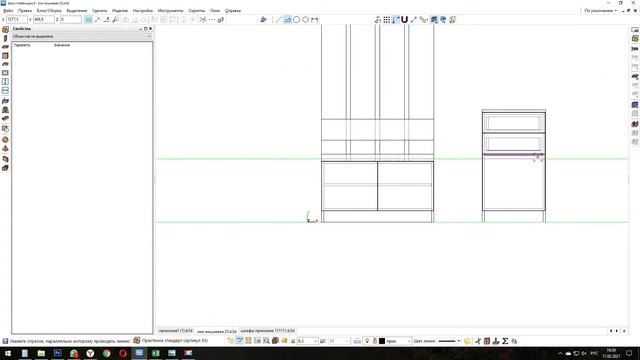The height and width of the screenshot is (360, 640).
Task: Open the По умолчанию workspace dropdown
Action: point(600,11)
